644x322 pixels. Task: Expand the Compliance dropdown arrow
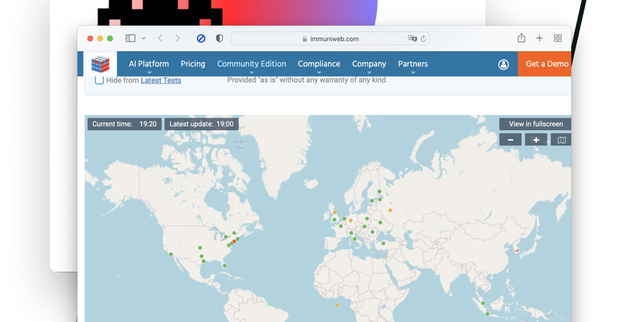[x=319, y=73]
